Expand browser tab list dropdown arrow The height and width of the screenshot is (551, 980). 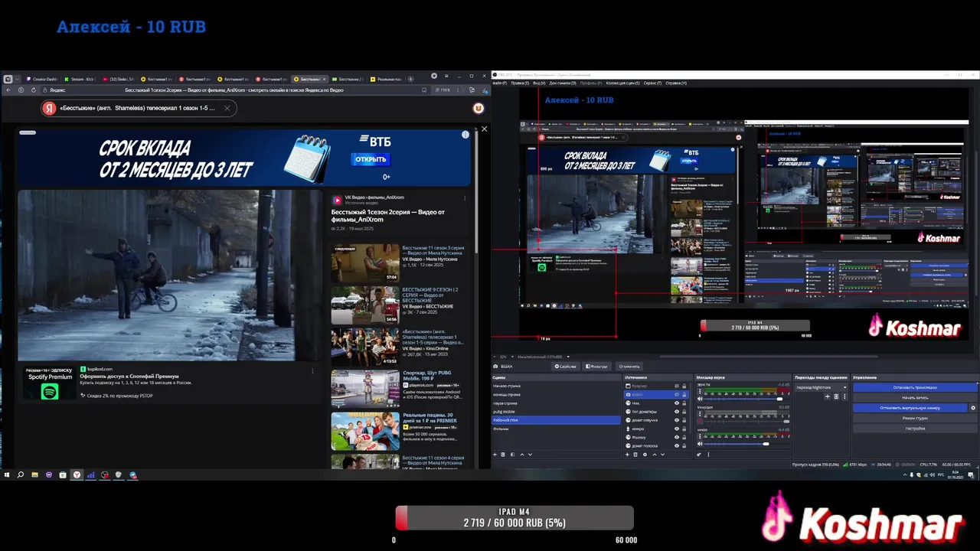pos(18,79)
